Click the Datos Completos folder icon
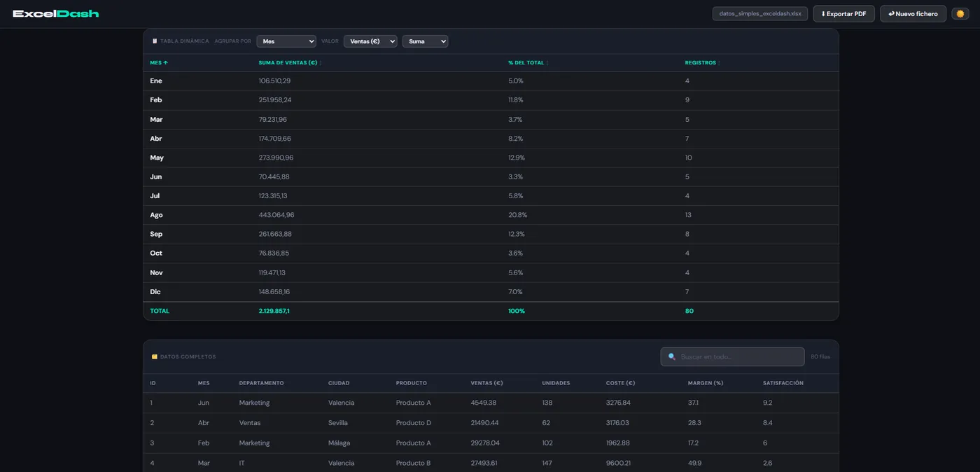 point(155,356)
